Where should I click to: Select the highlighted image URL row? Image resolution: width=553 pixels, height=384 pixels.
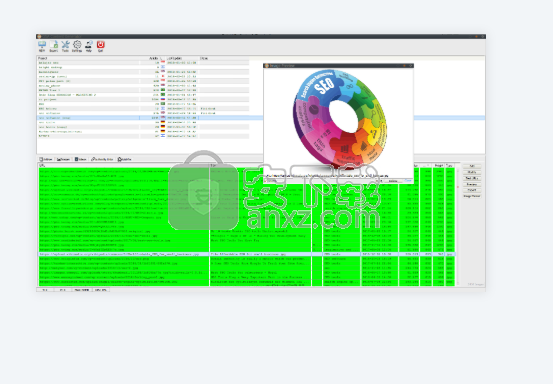coord(247,254)
